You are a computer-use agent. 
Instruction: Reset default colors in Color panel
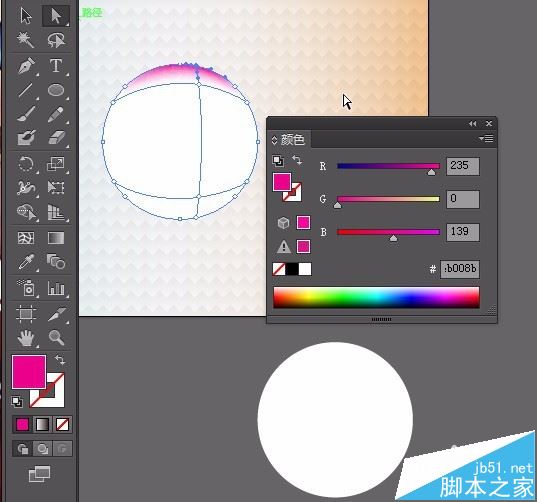pos(278,161)
